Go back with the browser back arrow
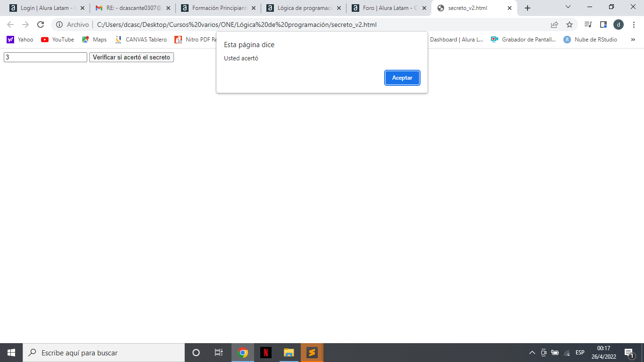The image size is (644, 362). coord(10,25)
